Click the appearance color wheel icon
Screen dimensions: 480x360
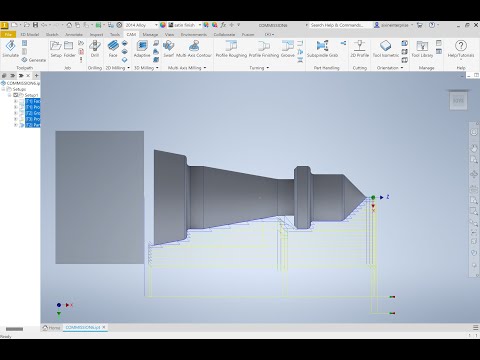pyautogui.click(x=163, y=25)
